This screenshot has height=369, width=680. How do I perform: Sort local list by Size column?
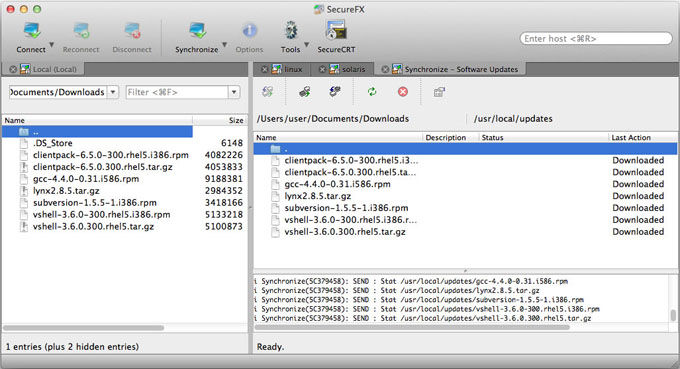coord(220,120)
